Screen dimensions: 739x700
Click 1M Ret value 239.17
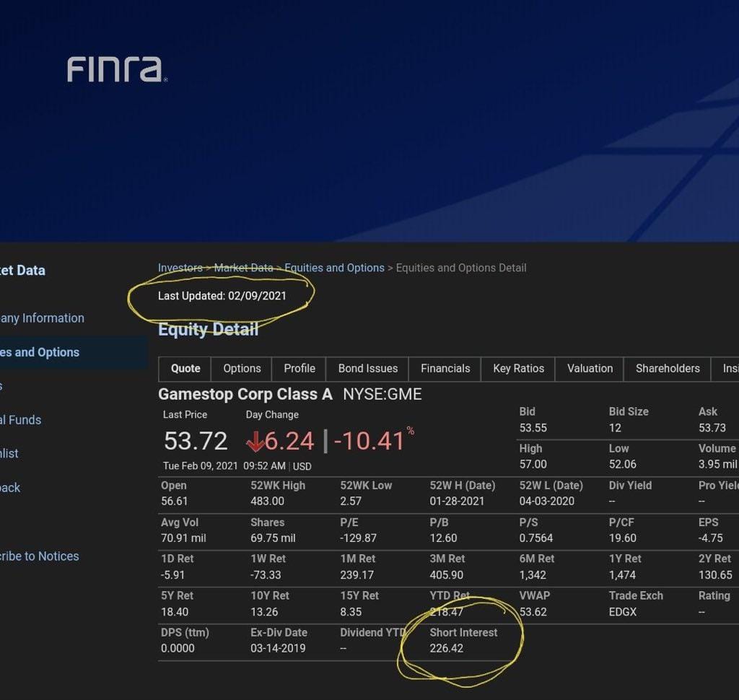[x=357, y=575]
